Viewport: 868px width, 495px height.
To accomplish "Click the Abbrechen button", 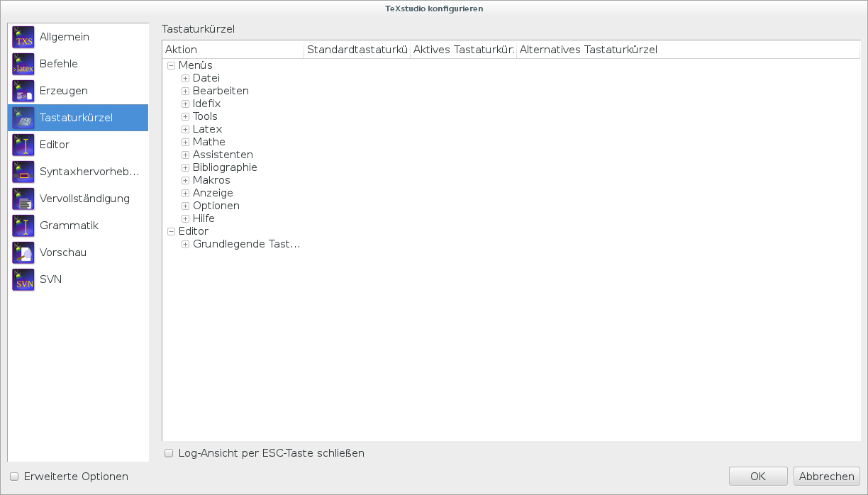I will pyautogui.click(x=827, y=477).
